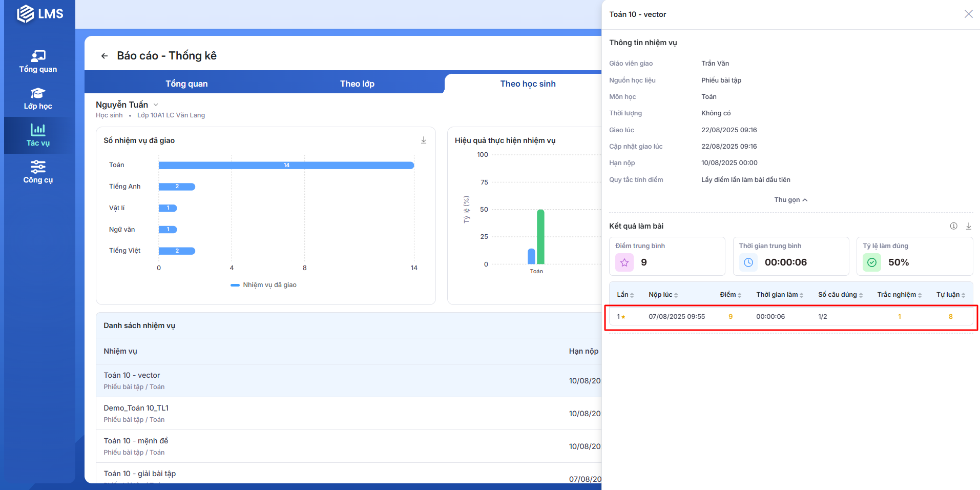Open the Toán 10 - mệnh đề task
Screen dimensions: 980x490
pos(136,441)
